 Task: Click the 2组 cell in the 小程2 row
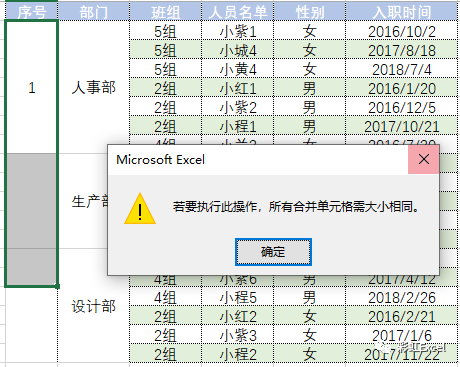click(x=165, y=353)
